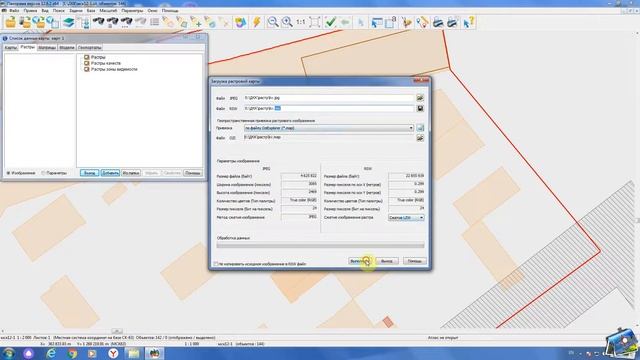Open Google Chrome from taskbar
This screenshot has width=640, height=360.
pos(72,353)
